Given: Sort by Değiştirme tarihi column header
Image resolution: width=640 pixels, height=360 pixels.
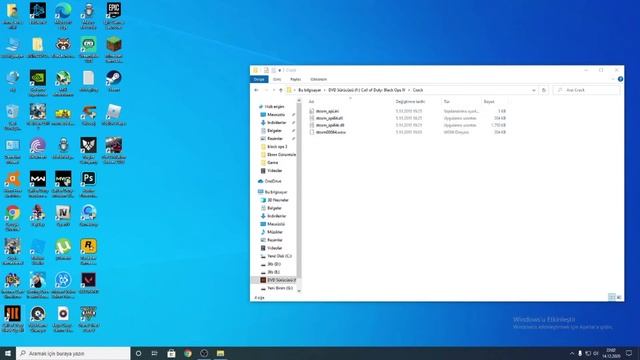Looking at the screenshot, I should tap(410, 101).
